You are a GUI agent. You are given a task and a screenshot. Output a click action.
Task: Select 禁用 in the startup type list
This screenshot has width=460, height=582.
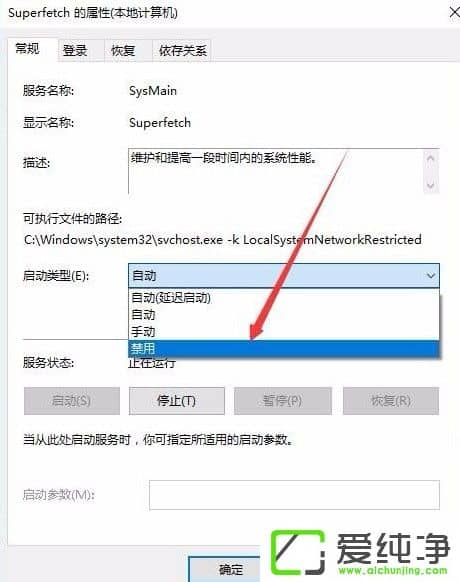click(x=284, y=349)
